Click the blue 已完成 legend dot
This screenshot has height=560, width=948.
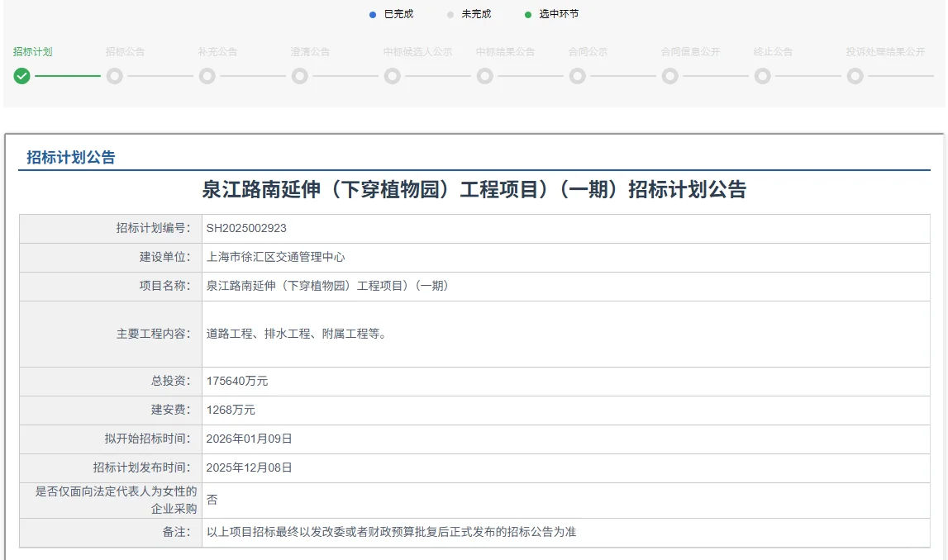point(373,15)
